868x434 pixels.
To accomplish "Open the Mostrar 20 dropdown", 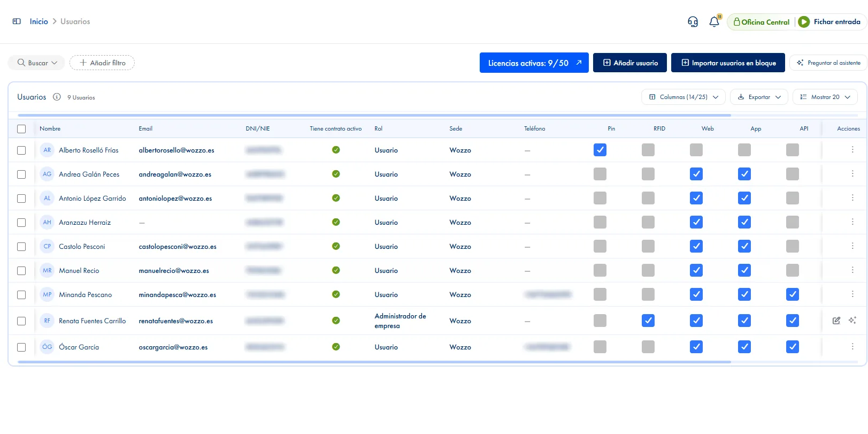I will pos(825,97).
